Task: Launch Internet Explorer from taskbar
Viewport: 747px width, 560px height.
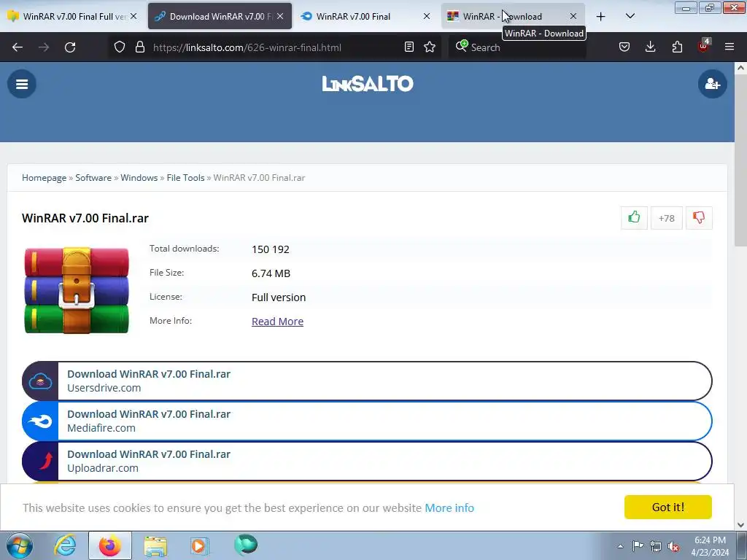Action: point(65,545)
